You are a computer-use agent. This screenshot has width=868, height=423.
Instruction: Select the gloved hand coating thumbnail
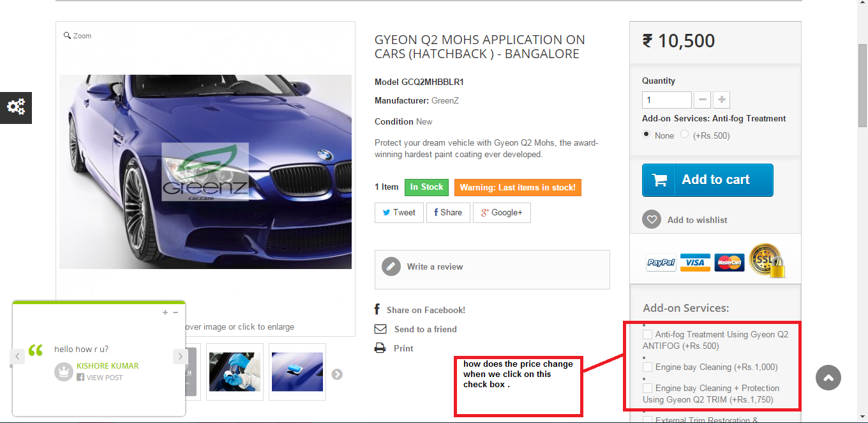(234, 372)
